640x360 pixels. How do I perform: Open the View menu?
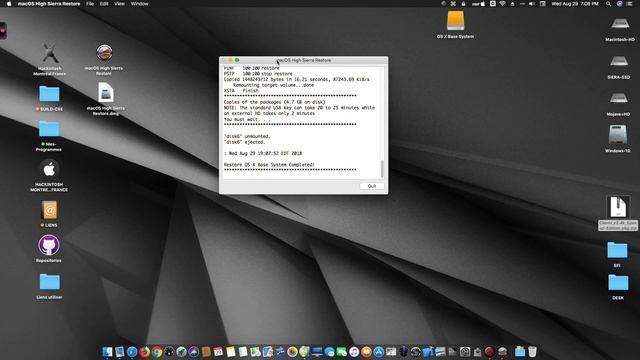pos(119,4)
